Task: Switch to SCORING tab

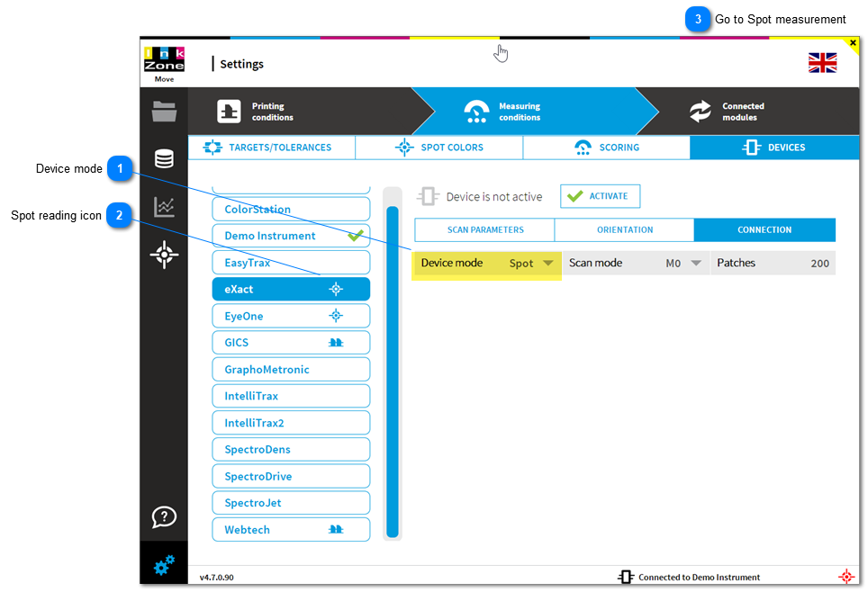Action: pyautogui.click(x=606, y=148)
